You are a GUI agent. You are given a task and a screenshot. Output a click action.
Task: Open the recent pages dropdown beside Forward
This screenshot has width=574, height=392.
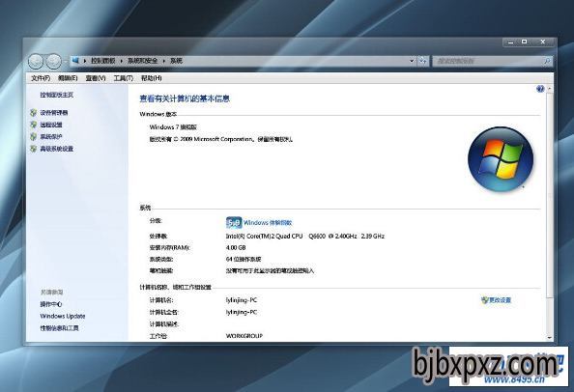click(x=65, y=62)
